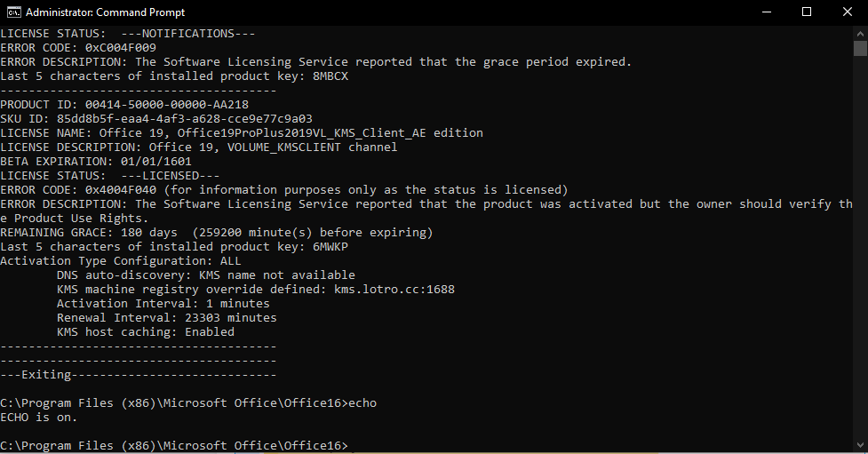
Task: Click the ECHO is on. output line
Action: click(x=39, y=417)
